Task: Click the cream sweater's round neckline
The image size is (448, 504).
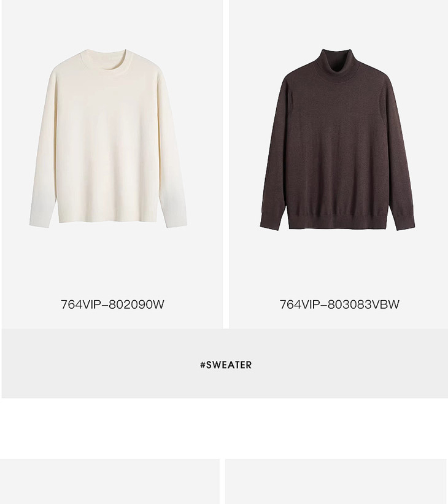Action: click(x=107, y=62)
